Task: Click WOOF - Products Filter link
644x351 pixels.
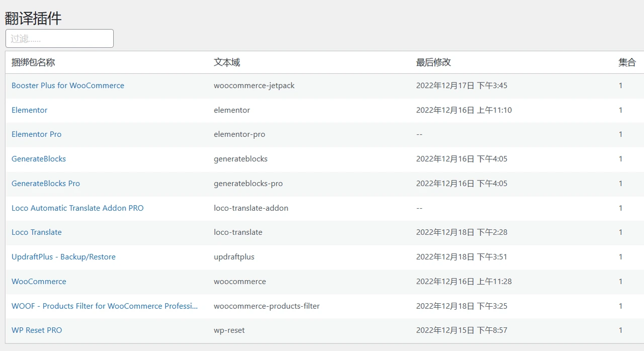Action: point(105,306)
